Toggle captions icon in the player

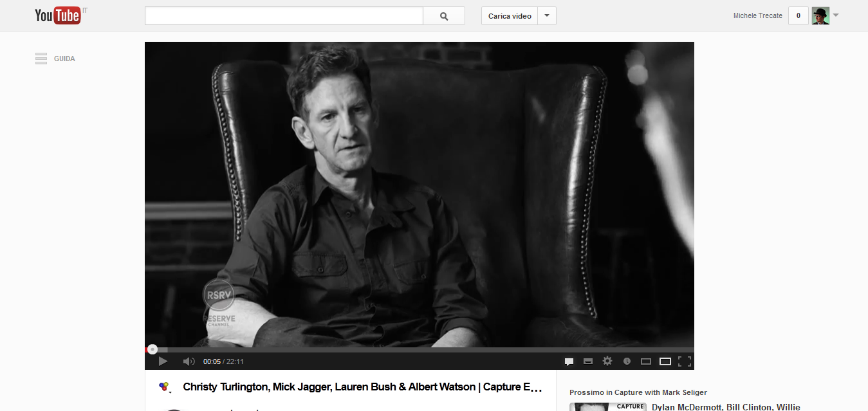click(587, 361)
